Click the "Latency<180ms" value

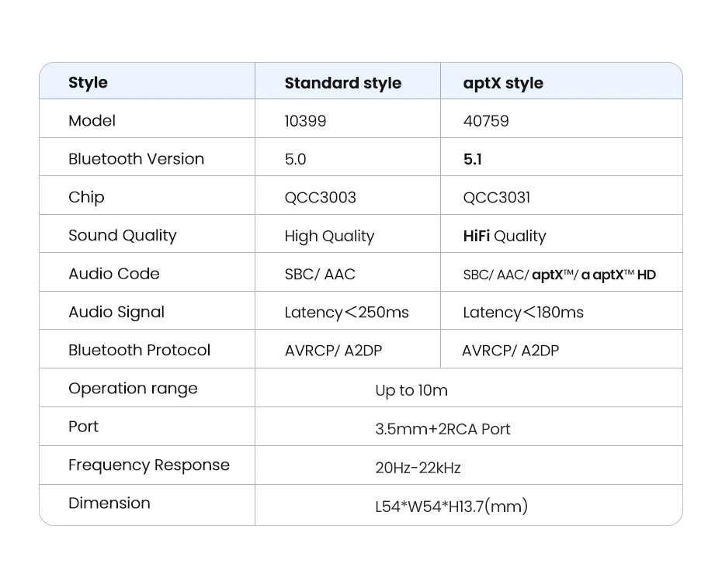[523, 313]
